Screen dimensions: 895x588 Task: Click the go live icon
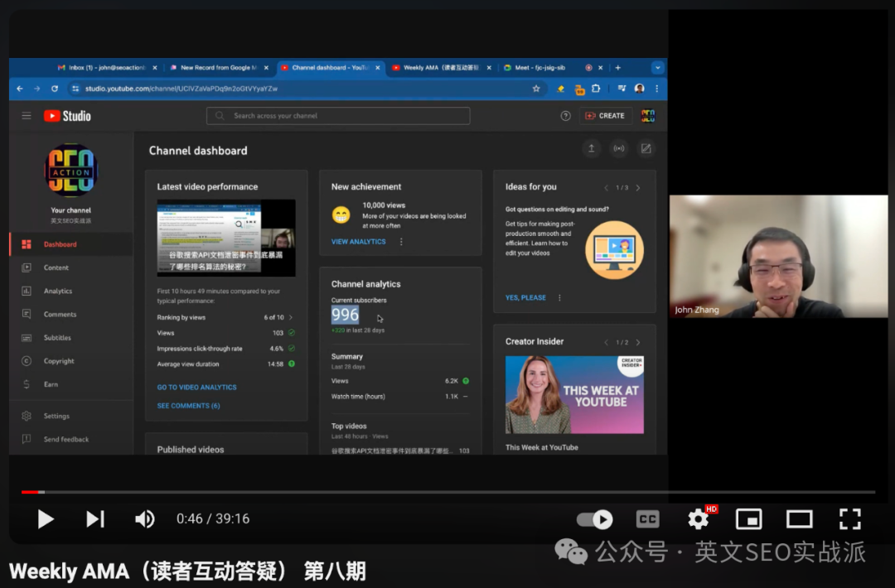(619, 149)
